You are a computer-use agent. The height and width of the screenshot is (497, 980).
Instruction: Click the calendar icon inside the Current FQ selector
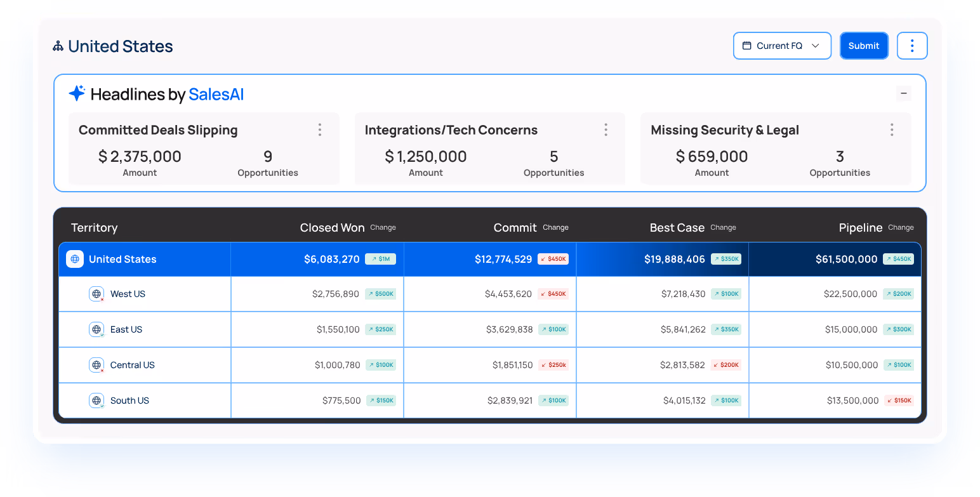coord(747,45)
